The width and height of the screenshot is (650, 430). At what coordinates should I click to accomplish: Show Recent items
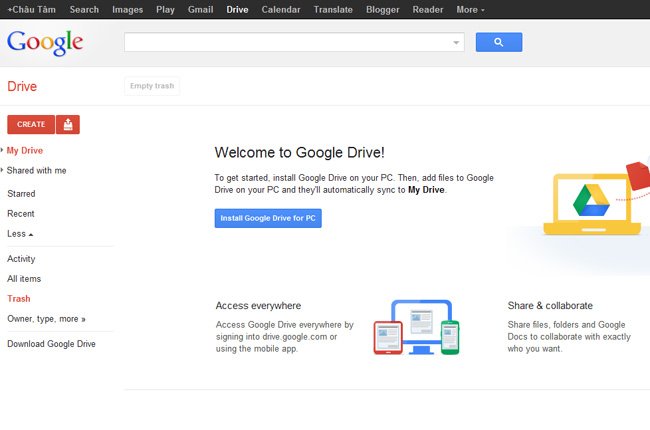[21, 214]
